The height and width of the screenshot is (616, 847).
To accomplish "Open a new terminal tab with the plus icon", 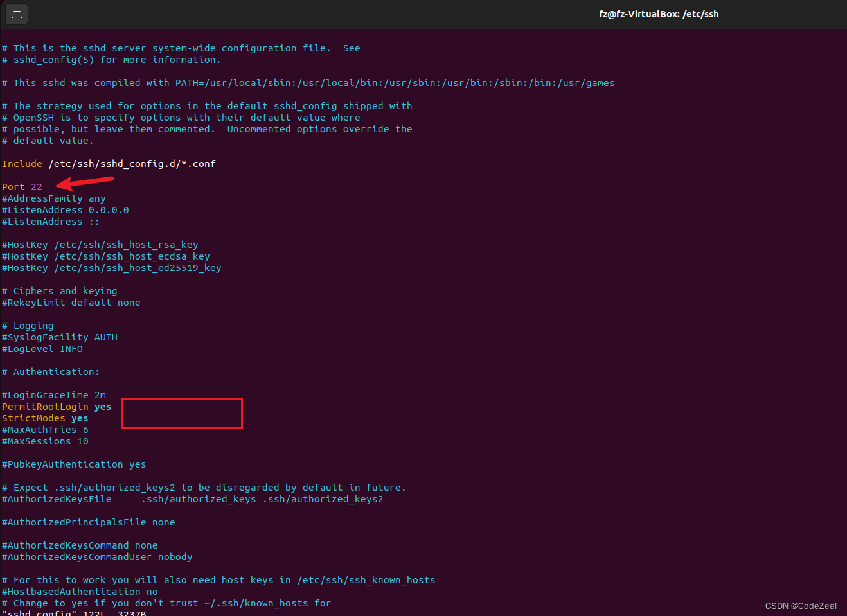I will [x=16, y=13].
